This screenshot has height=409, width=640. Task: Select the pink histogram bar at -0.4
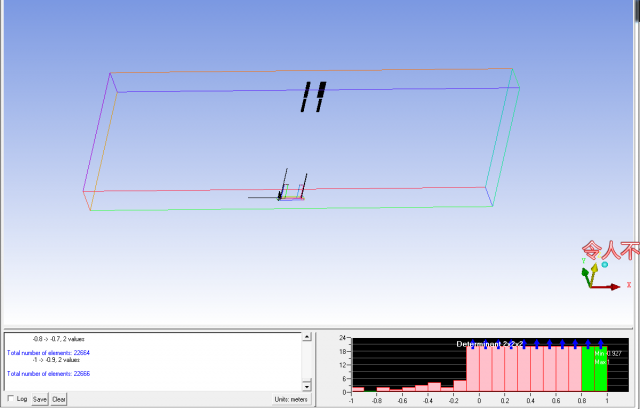(x=434, y=386)
